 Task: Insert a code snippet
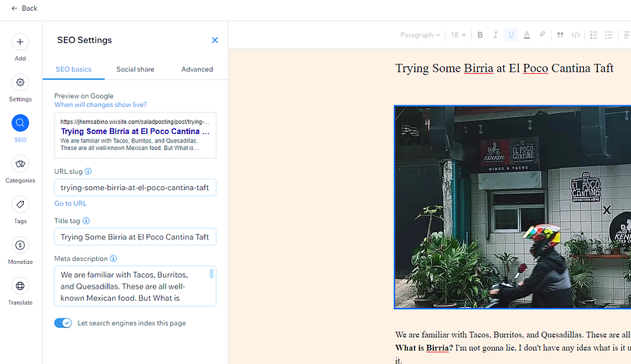[x=576, y=35]
